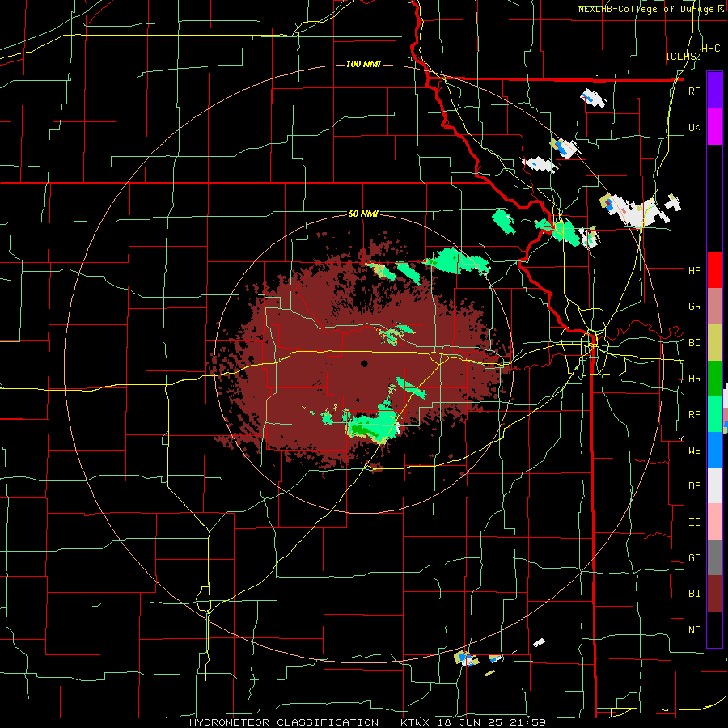Click the GR legend label
This screenshot has width=728, height=728.
tap(695, 307)
